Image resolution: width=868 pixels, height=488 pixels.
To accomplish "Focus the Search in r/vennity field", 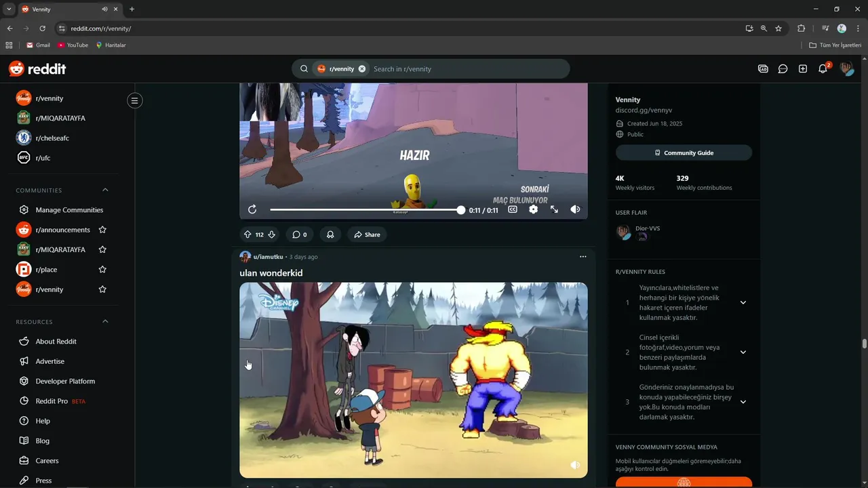I will (x=468, y=68).
